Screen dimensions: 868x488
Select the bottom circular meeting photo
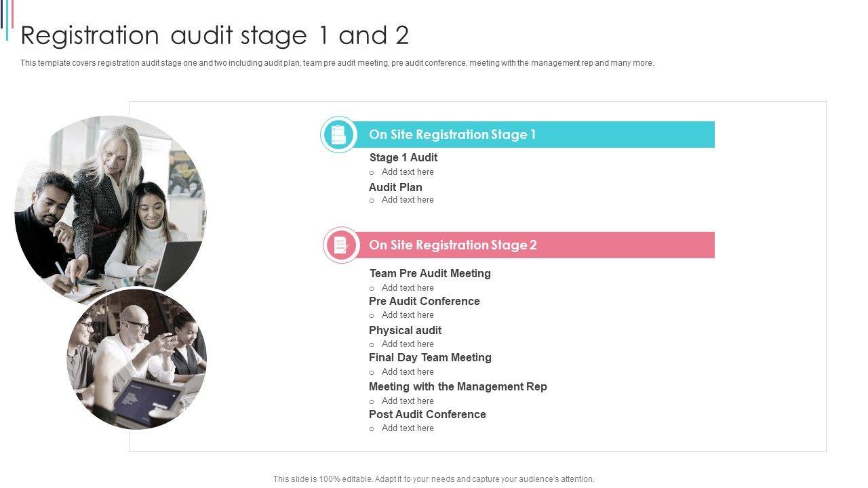coord(137,360)
